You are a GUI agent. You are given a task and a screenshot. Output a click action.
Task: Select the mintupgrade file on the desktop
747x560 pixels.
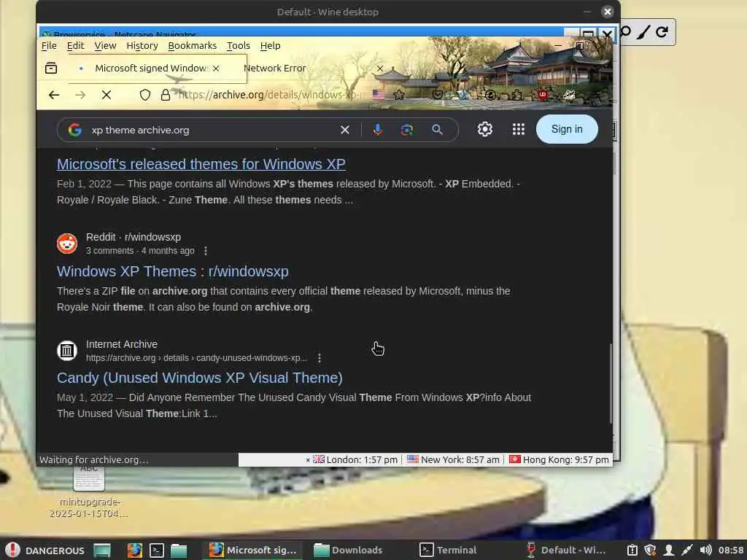pyautogui.click(x=88, y=491)
